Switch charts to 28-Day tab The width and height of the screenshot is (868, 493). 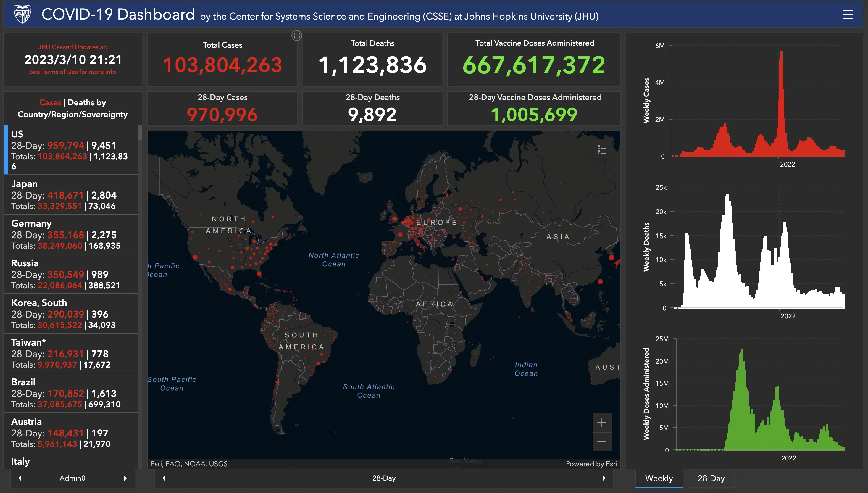click(x=711, y=478)
